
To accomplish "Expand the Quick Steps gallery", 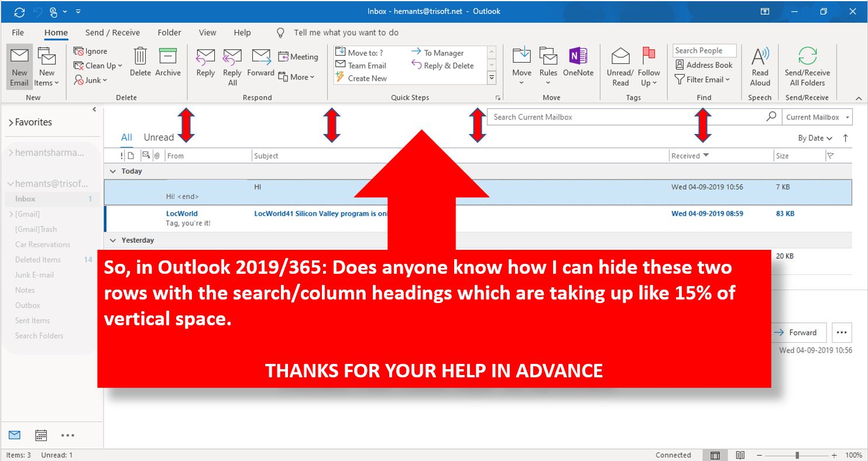I will click(492, 77).
